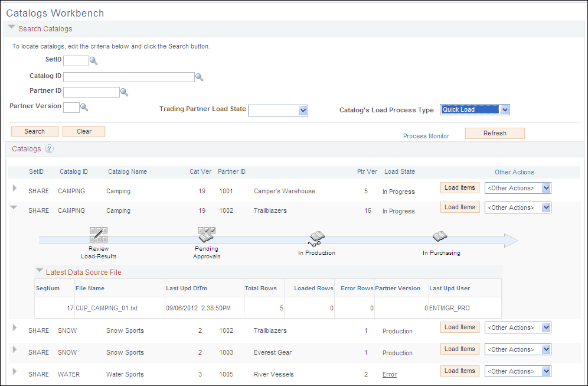Expand the Everest Gear Snow Sports row
This screenshot has width=588, height=386.
14,350
